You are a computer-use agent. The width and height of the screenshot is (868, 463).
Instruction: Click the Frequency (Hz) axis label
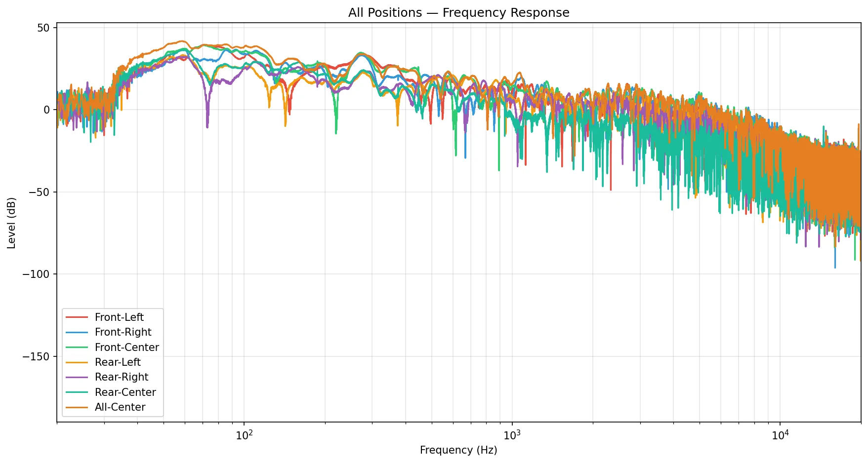(458, 450)
